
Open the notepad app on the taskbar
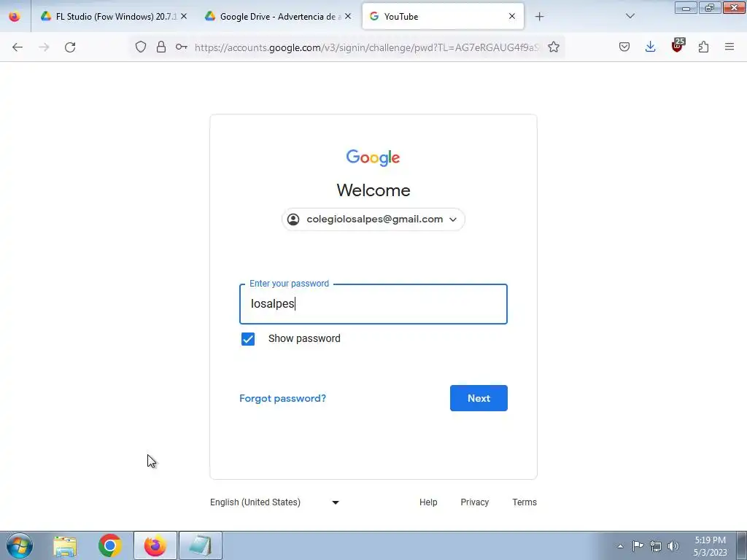(x=200, y=545)
